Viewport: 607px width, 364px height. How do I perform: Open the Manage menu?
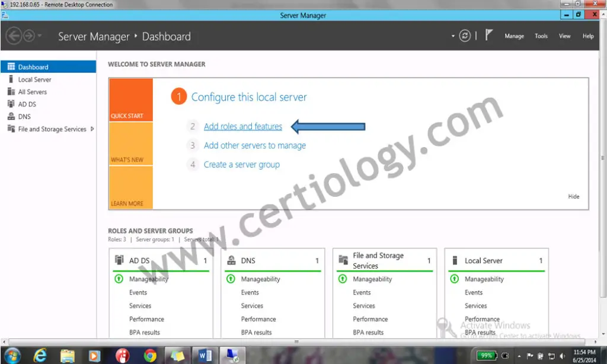coord(514,36)
